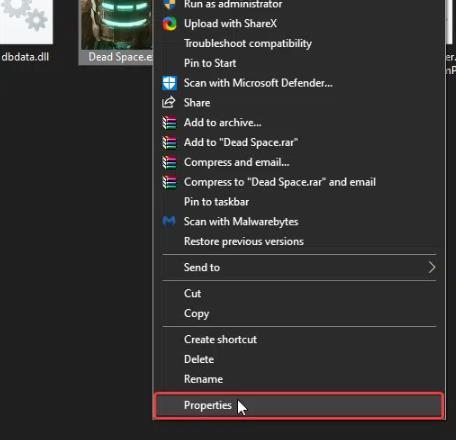Select the Dead Space executable thumbnail

117,25
